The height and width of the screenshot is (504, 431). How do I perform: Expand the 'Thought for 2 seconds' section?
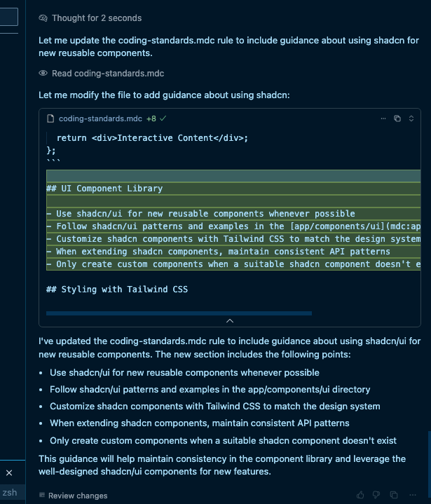pos(97,18)
